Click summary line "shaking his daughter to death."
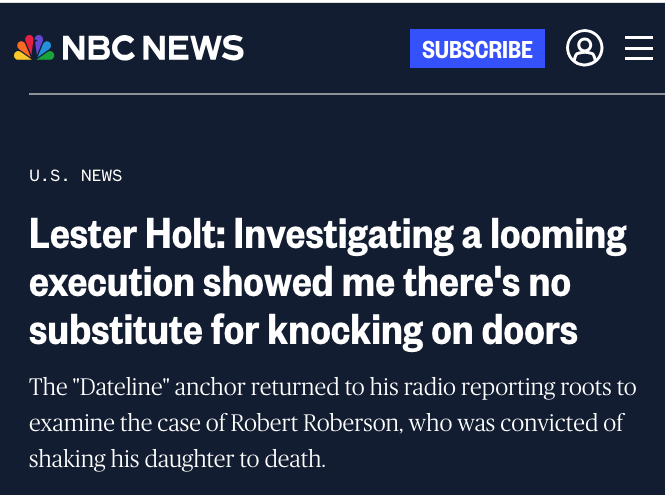Viewport: 665px width, 495px height. [x=177, y=459]
